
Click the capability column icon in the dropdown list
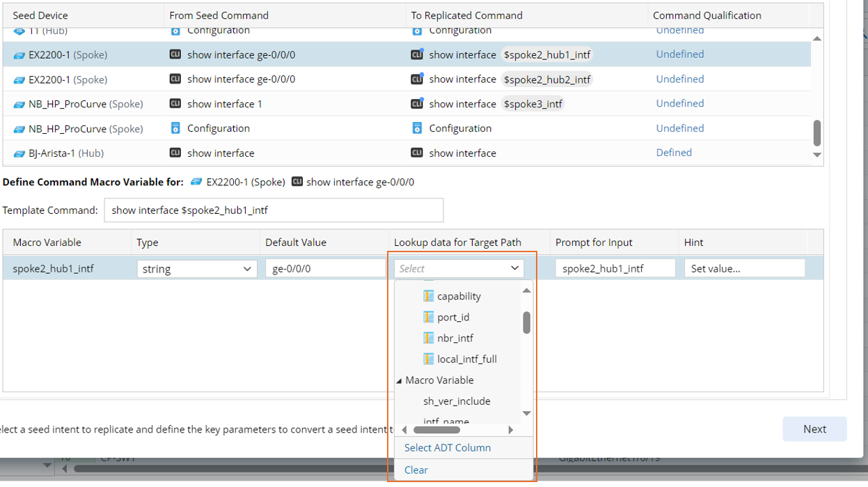[429, 296]
